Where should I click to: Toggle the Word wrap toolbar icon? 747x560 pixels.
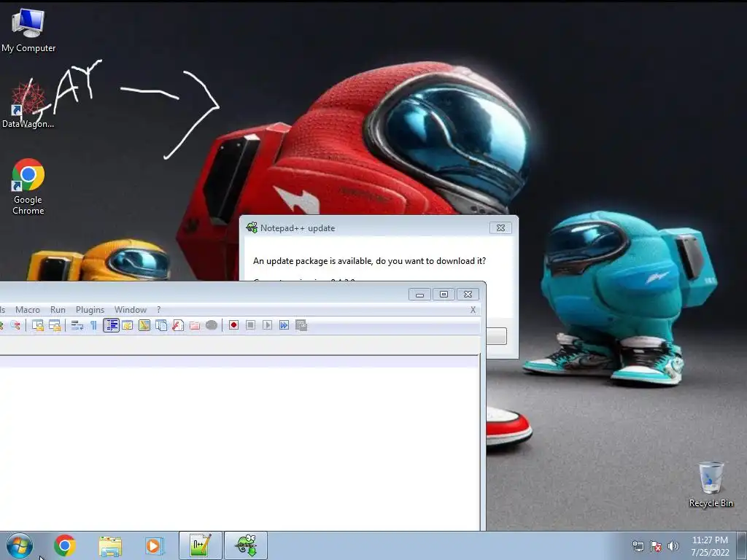pos(77,325)
